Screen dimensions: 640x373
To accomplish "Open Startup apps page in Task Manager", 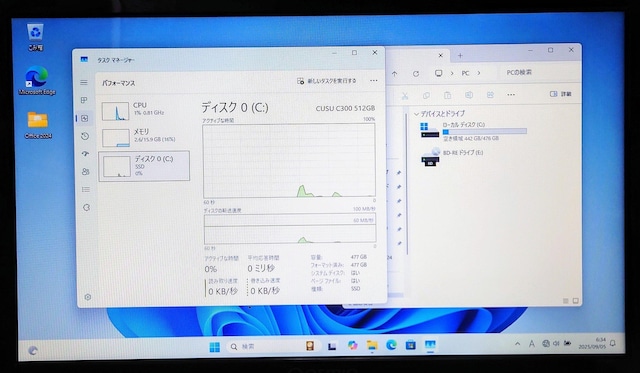I will point(85,154).
